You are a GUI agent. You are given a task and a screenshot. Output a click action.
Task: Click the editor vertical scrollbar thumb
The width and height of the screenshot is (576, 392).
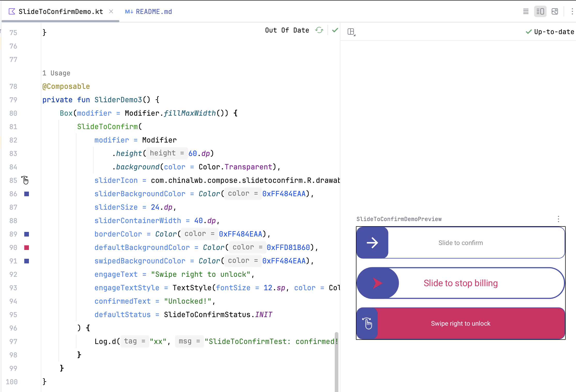[336, 362]
